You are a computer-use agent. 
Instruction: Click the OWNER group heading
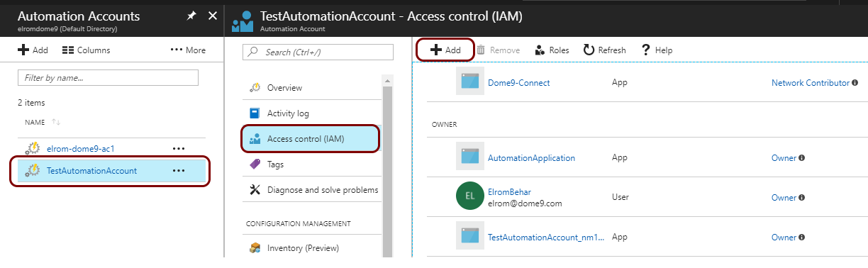444,124
